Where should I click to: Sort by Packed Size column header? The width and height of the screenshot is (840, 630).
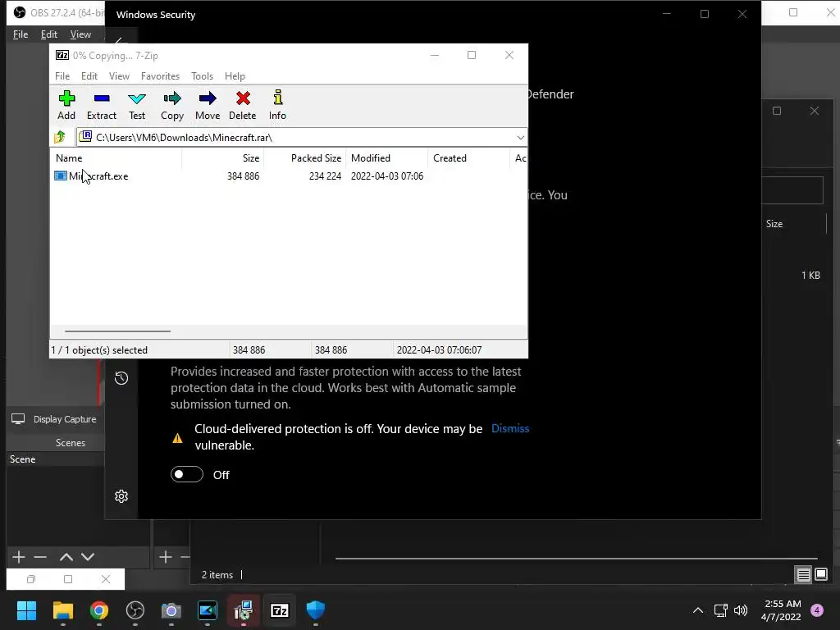coord(304,158)
